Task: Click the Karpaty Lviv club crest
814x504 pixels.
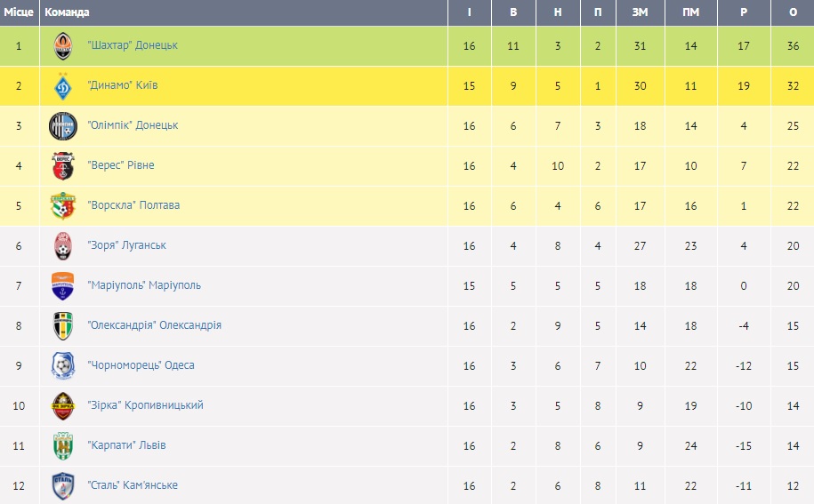Action: click(x=63, y=446)
